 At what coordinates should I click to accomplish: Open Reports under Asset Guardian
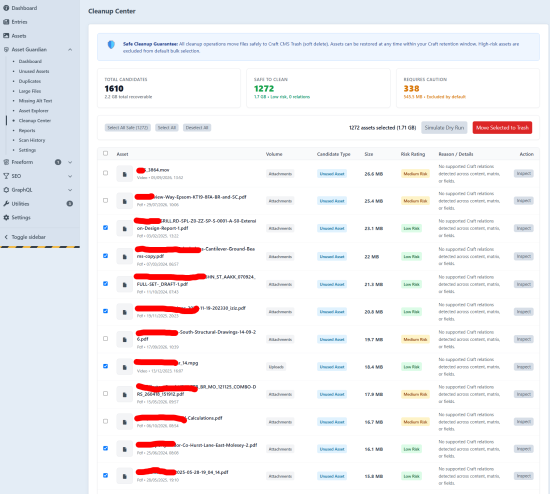[27, 131]
